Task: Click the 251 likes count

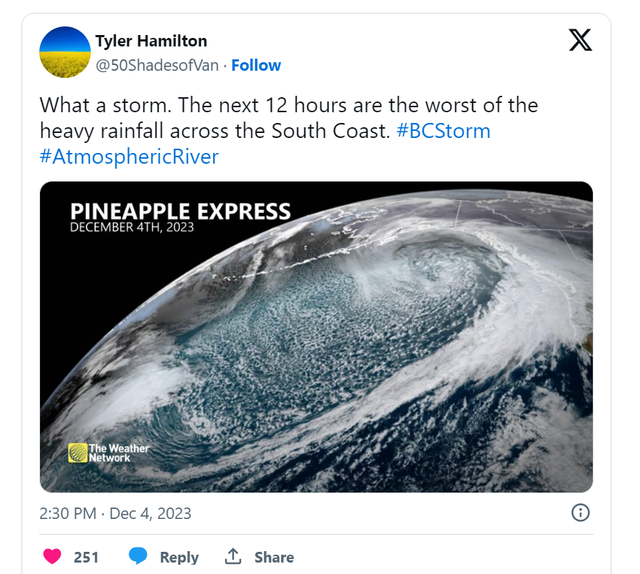Action: coord(86,557)
